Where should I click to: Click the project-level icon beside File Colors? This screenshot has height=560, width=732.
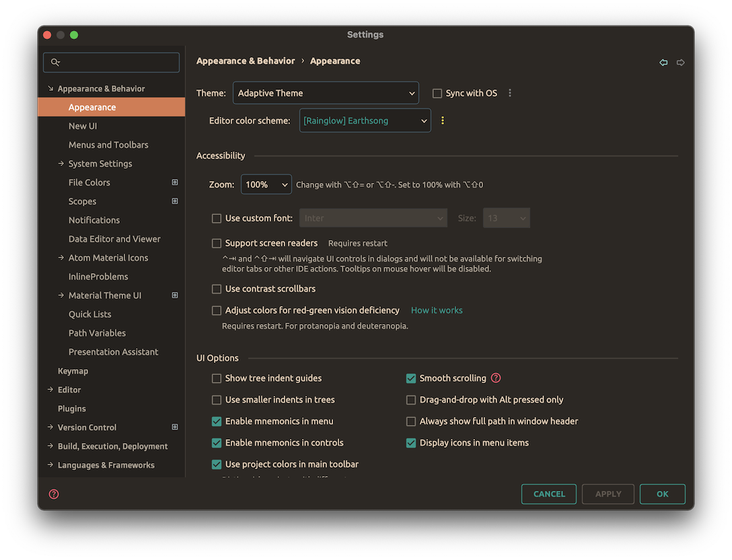pyautogui.click(x=174, y=182)
